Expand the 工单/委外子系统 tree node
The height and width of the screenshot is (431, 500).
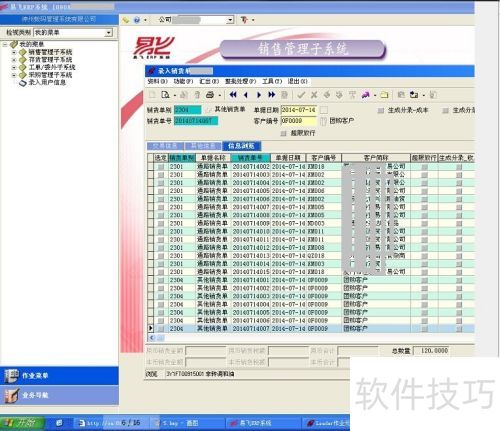point(14,68)
